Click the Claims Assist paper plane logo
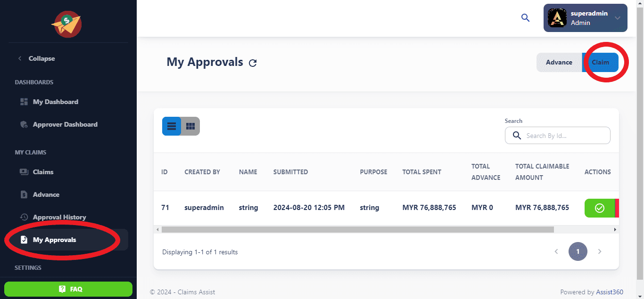The height and width of the screenshot is (299, 644). pyautogui.click(x=67, y=24)
